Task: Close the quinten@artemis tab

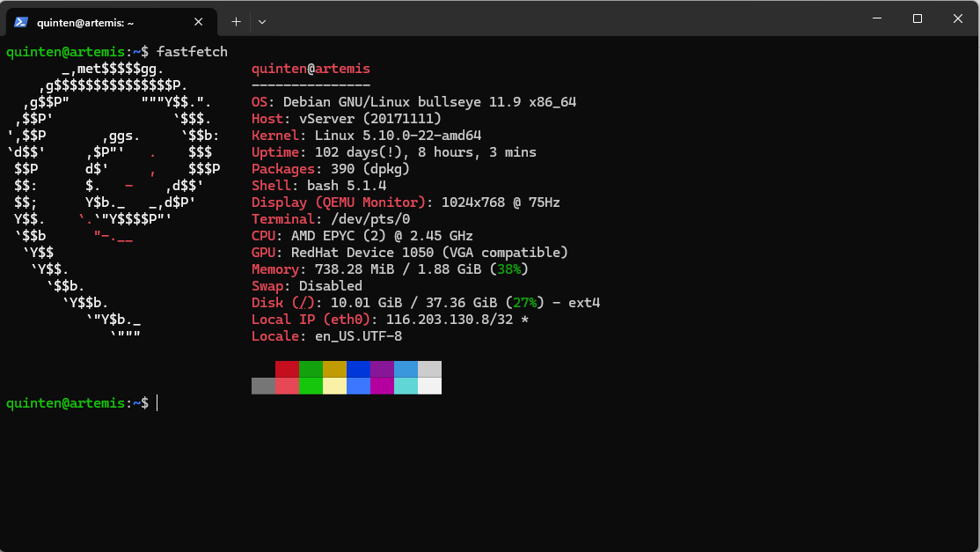Action: [x=200, y=22]
